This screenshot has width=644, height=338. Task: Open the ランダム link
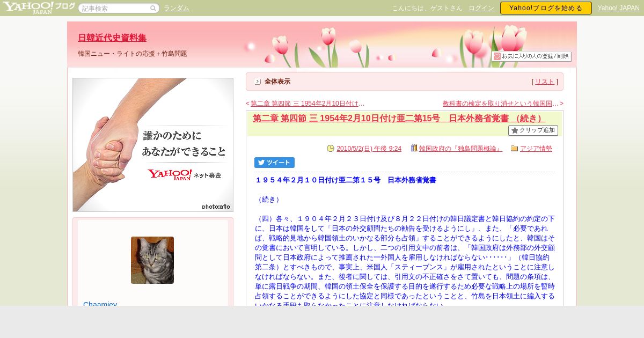point(177,8)
